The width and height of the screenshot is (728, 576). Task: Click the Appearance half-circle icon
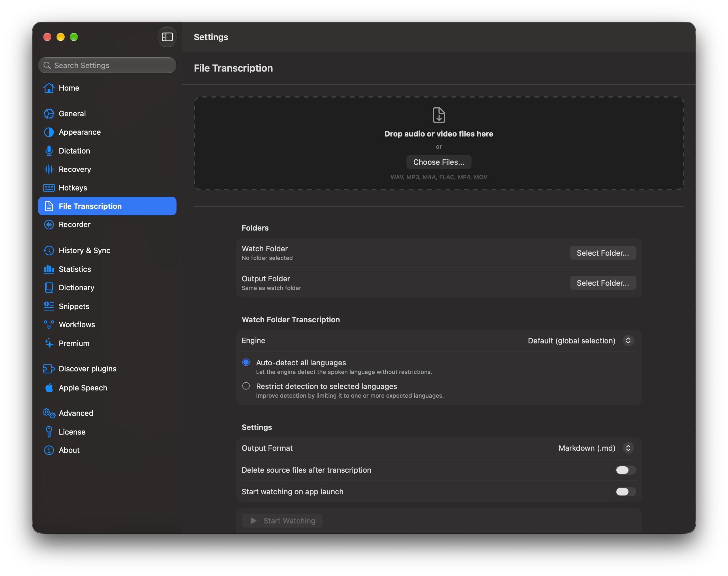(x=49, y=132)
